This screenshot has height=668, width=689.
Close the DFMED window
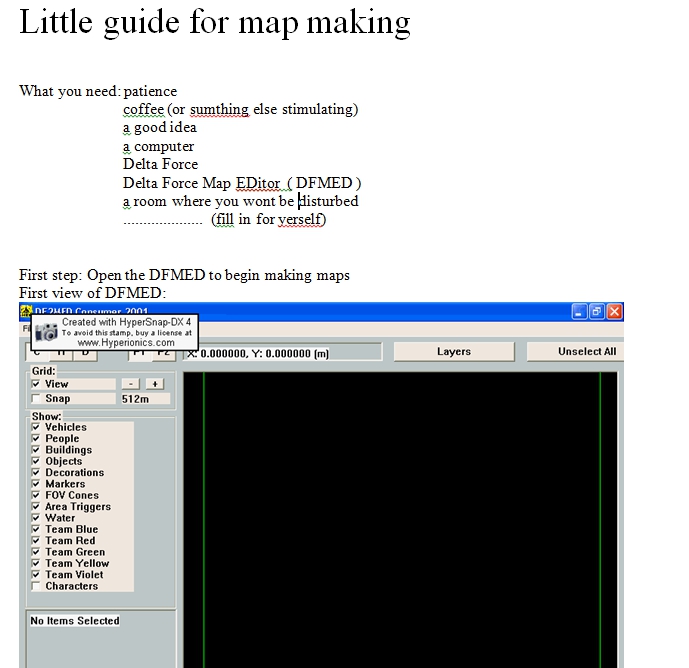click(x=614, y=312)
